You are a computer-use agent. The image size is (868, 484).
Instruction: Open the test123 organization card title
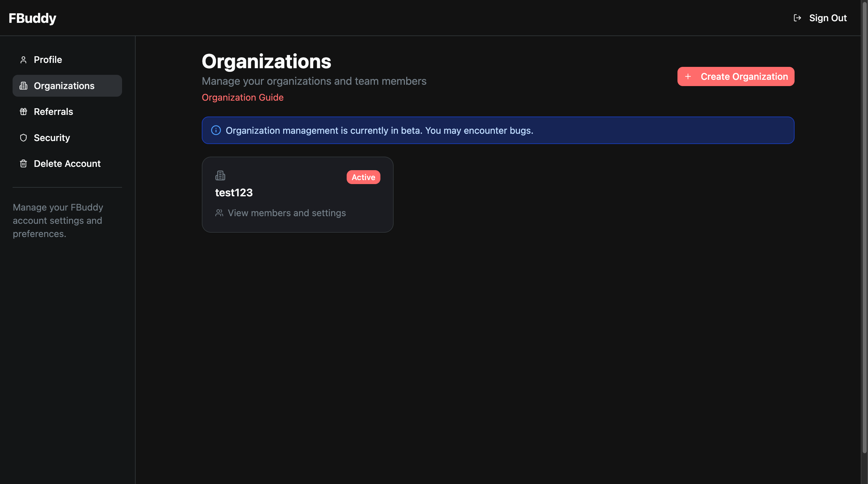234,193
